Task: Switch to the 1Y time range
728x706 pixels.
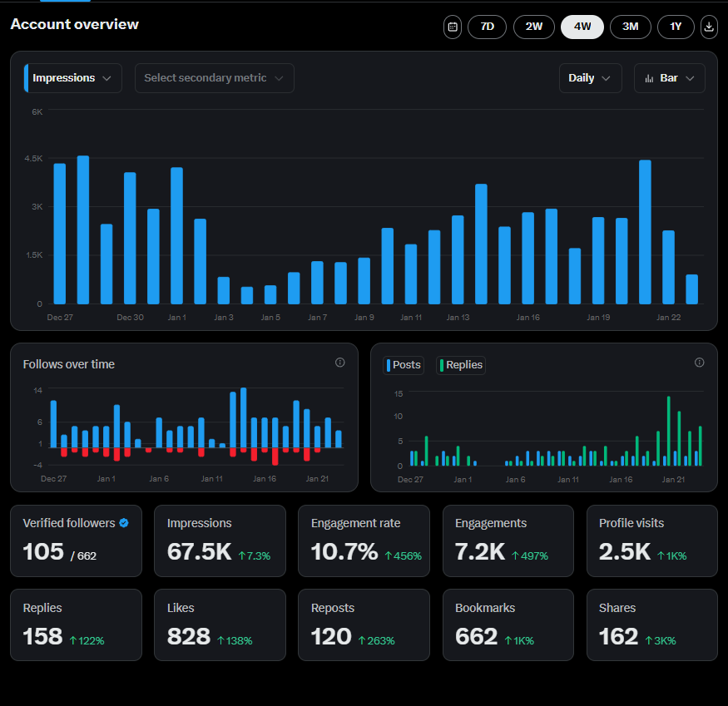Action: click(676, 27)
